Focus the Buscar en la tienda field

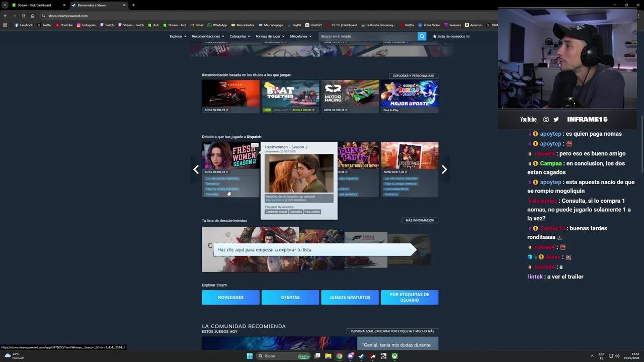(x=368, y=36)
